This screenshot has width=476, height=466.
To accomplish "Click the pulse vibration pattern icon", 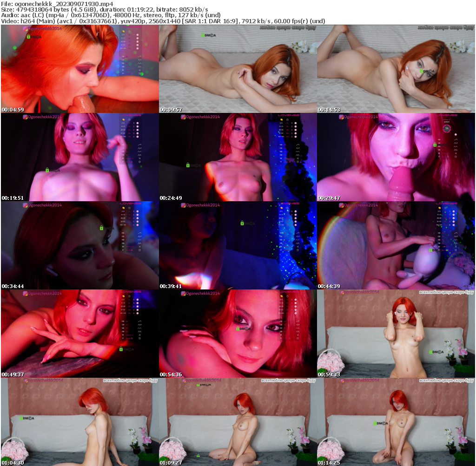I will pyautogui.click(x=139, y=155).
